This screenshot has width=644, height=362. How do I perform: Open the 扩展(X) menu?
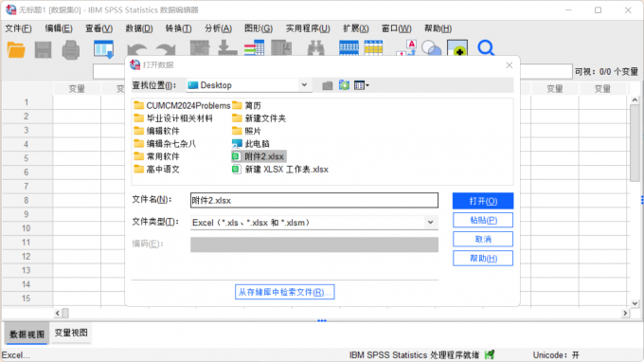(x=356, y=28)
